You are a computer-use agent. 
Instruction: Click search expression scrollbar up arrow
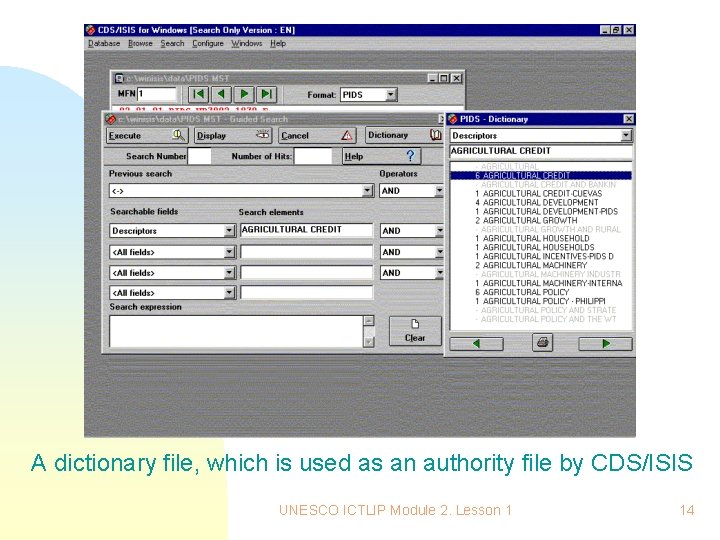pos(369,321)
